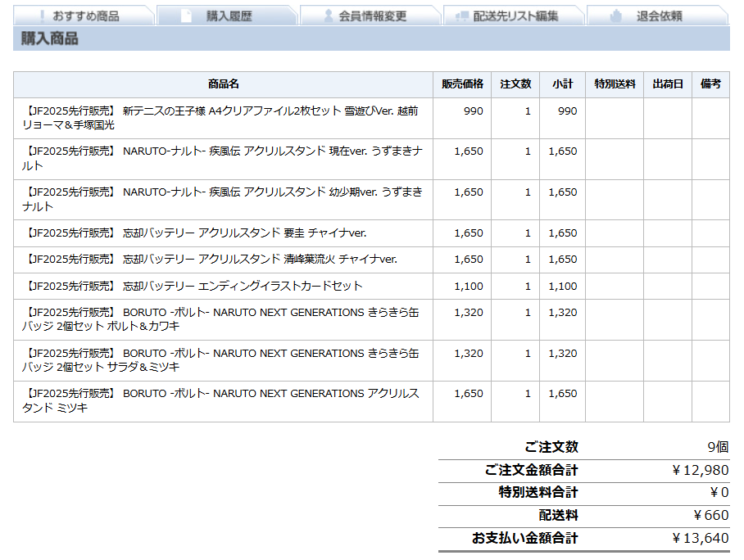Switch to the 購入履歴 tab
Image resolution: width=744 pixels, height=560 pixels.
pyautogui.click(x=227, y=16)
